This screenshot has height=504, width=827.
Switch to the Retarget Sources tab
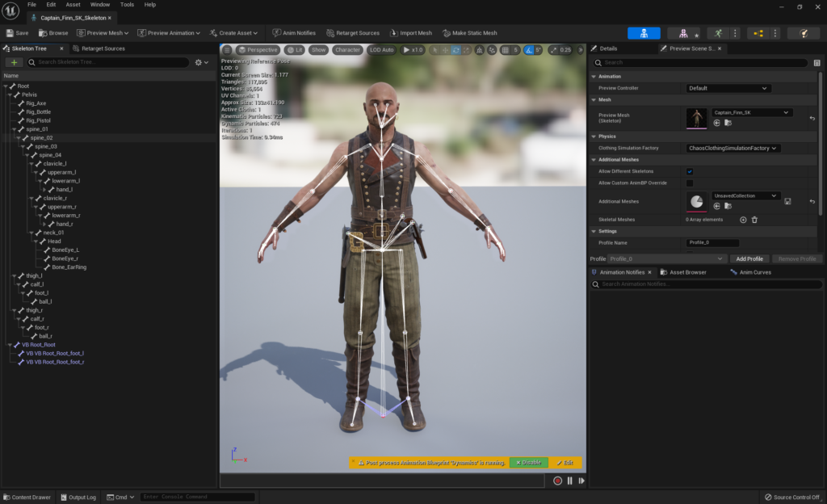(102, 48)
